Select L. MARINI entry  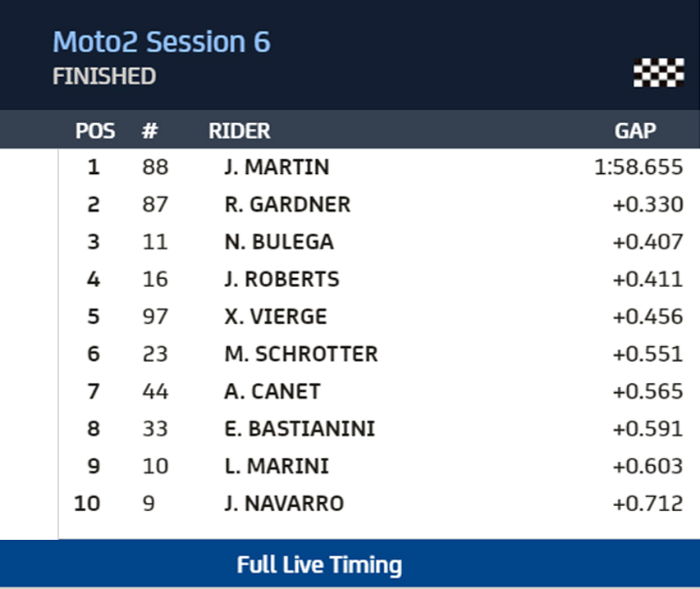[x=277, y=466]
